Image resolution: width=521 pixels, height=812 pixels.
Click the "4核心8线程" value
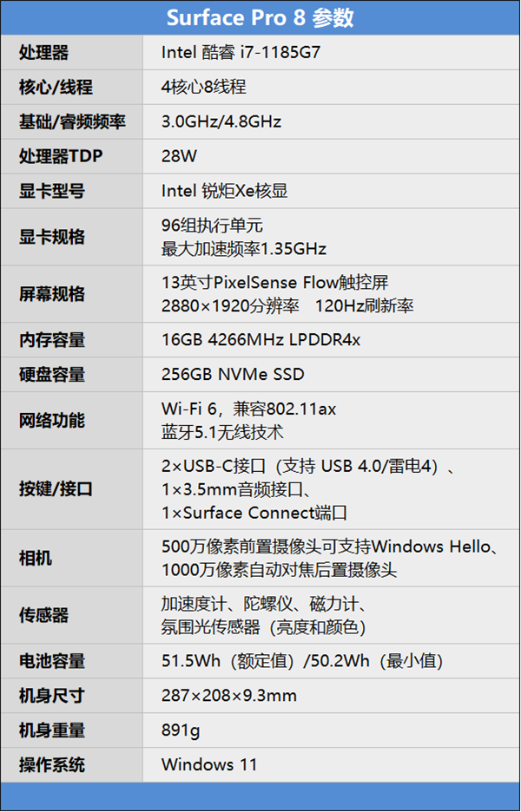click(202, 88)
